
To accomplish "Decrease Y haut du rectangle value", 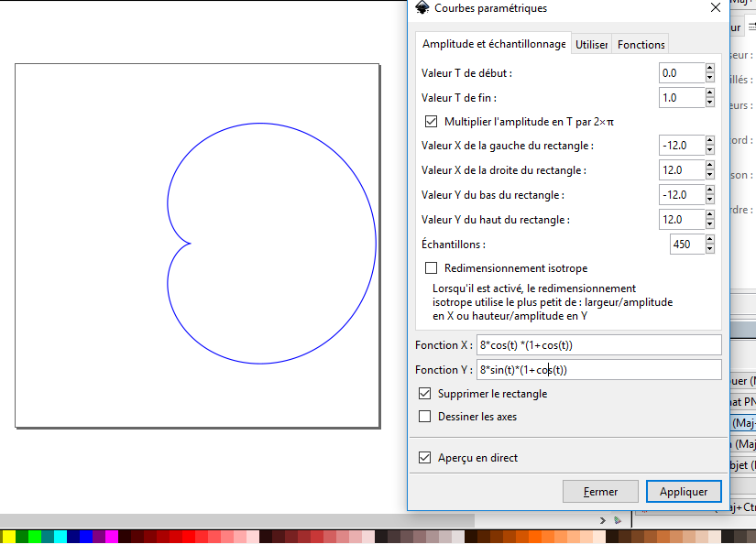I will (x=709, y=224).
